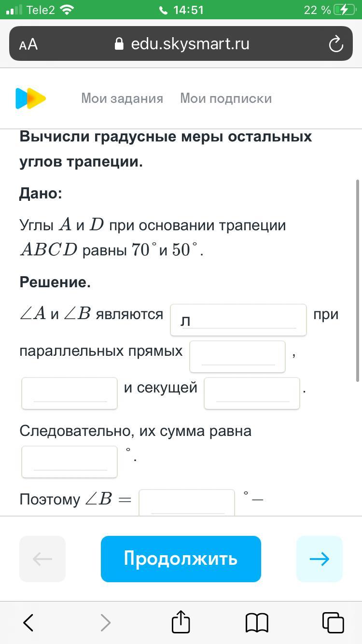Focus the angle sum answer field

70,462
